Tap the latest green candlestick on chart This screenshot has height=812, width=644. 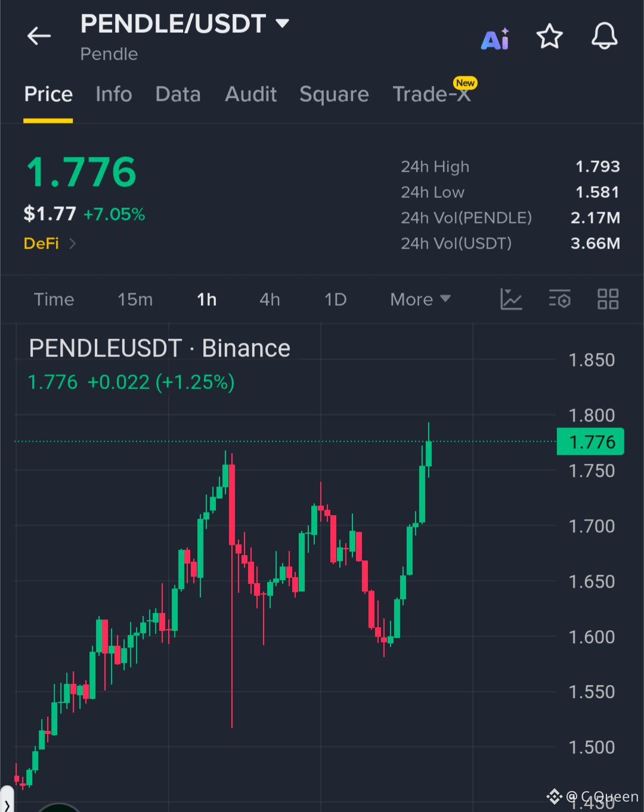[429, 453]
